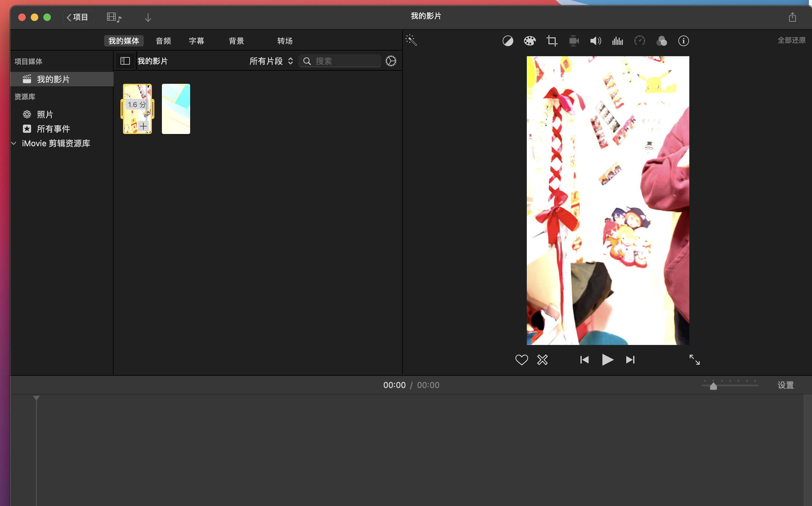Click the share export icon
This screenshot has width=812, height=506.
click(792, 17)
